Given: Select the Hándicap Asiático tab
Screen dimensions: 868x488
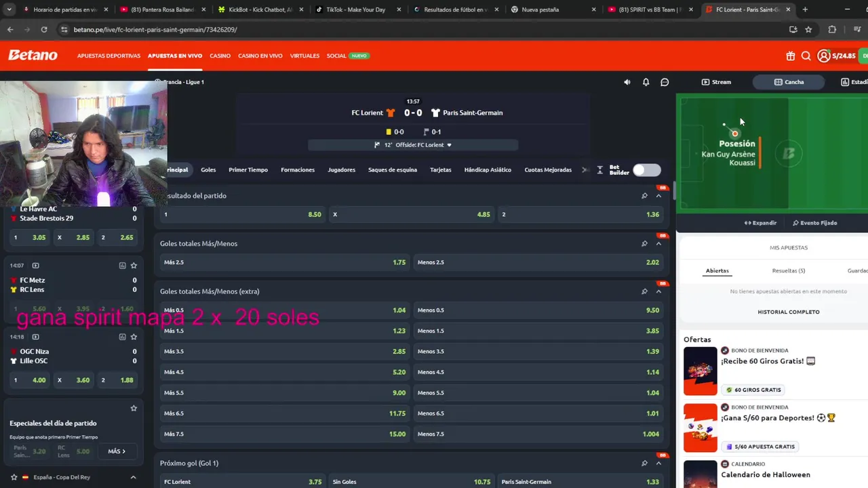Looking at the screenshot, I should coord(488,170).
